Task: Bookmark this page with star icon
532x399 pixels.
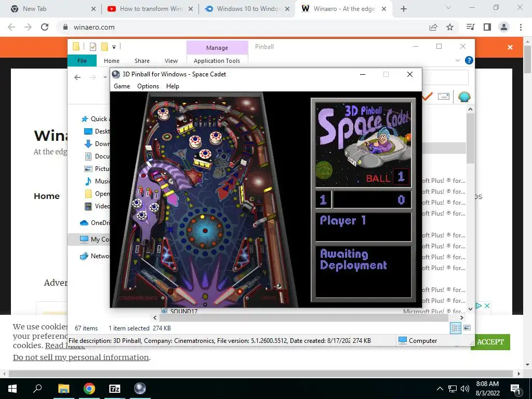Action: 450,27
